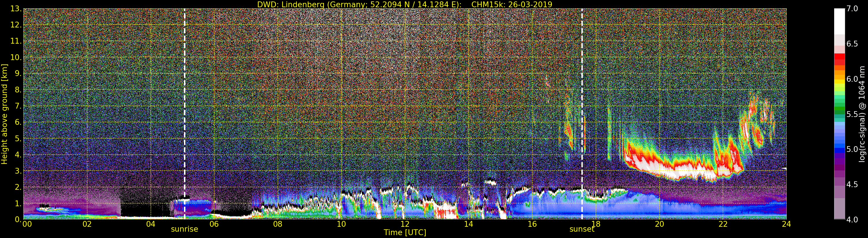Click the height axis tick '2.'
The image size is (868, 238).
coord(18,187)
